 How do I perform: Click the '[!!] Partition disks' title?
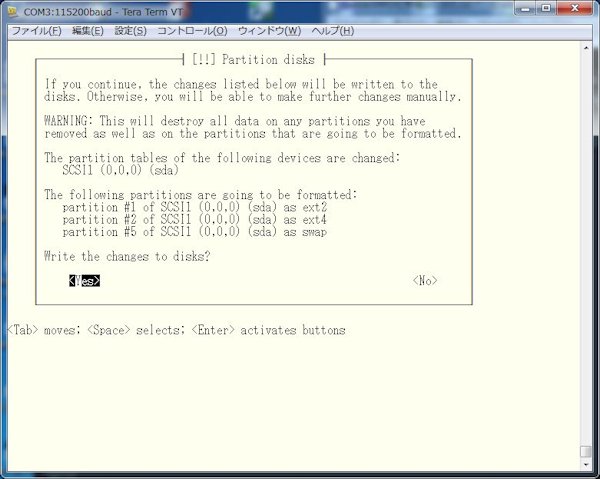[253, 60]
